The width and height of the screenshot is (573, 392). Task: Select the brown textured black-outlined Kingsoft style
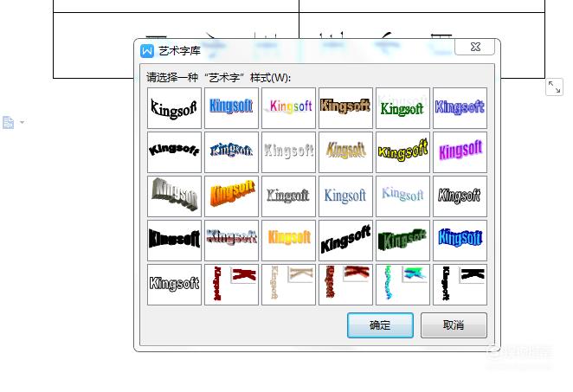pos(345,108)
